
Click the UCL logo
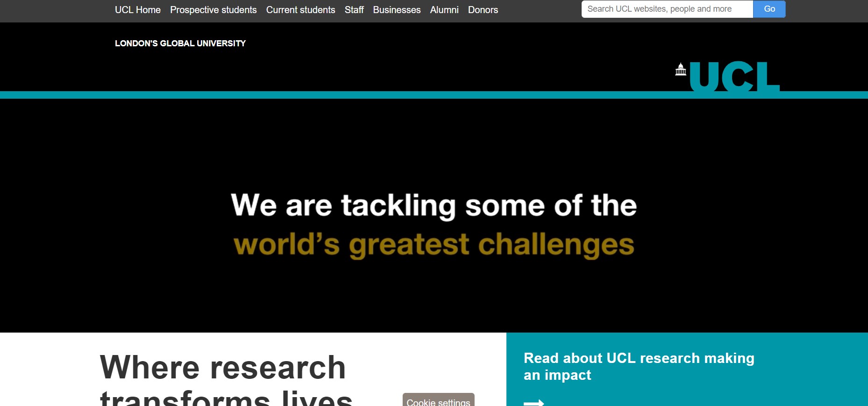pyautogui.click(x=734, y=76)
